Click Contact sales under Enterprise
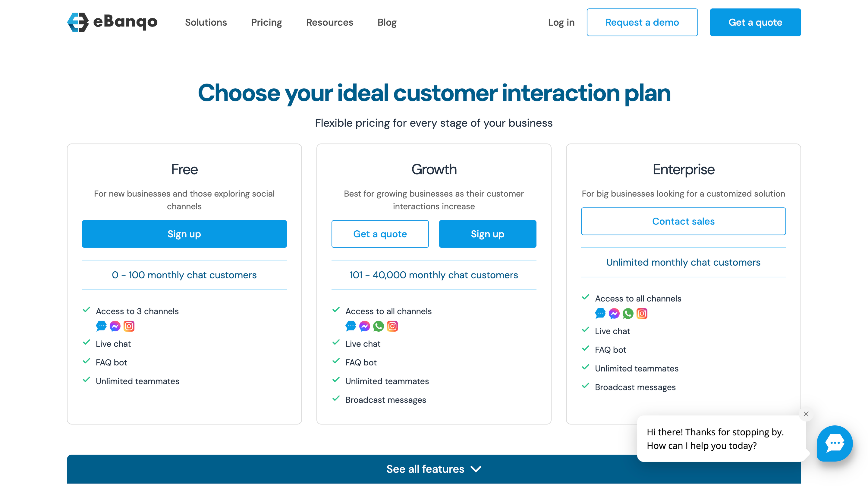868x486 pixels. click(683, 221)
